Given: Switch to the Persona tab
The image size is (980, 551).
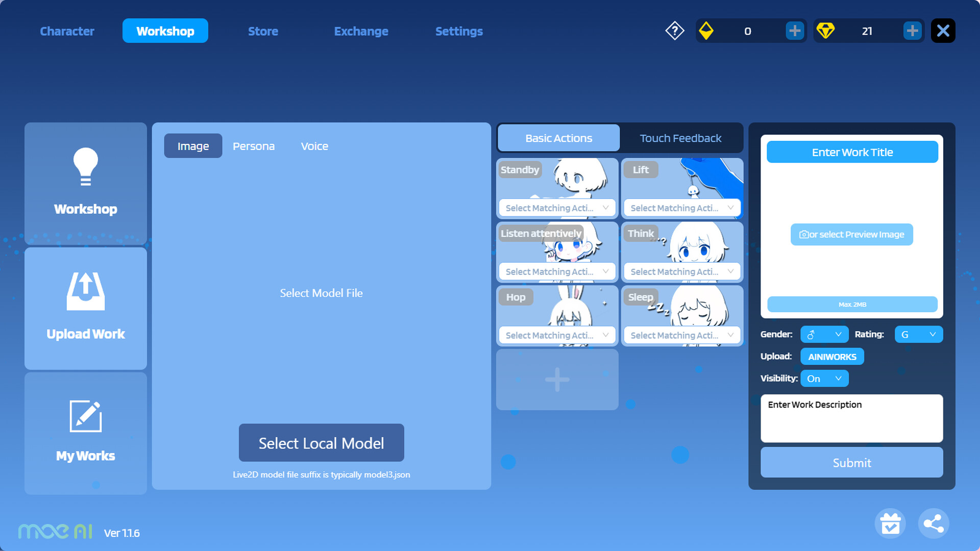Looking at the screenshot, I should (x=254, y=146).
